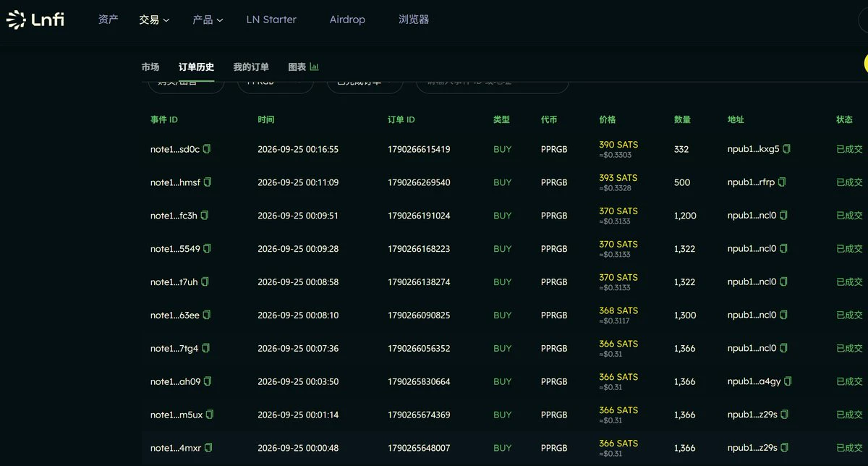Copy event ID note1...hmsf
Screen dimensions: 868x466
[208, 182]
